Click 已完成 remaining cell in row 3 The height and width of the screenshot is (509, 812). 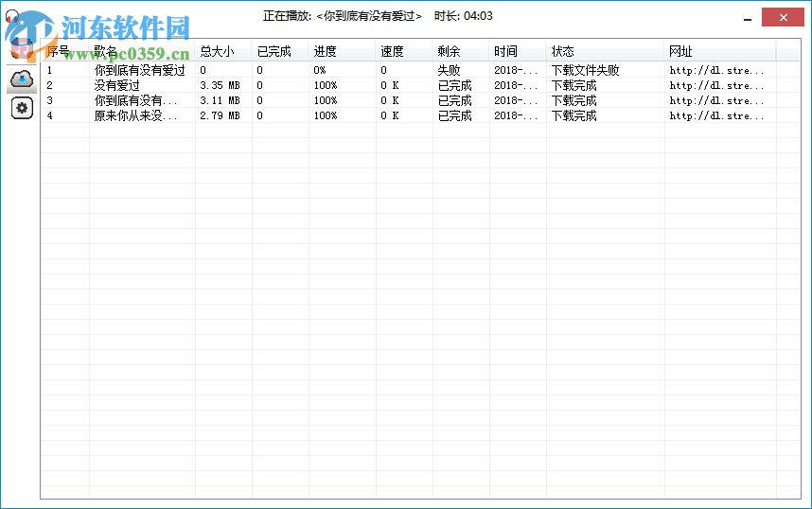pyautogui.click(x=454, y=100)
